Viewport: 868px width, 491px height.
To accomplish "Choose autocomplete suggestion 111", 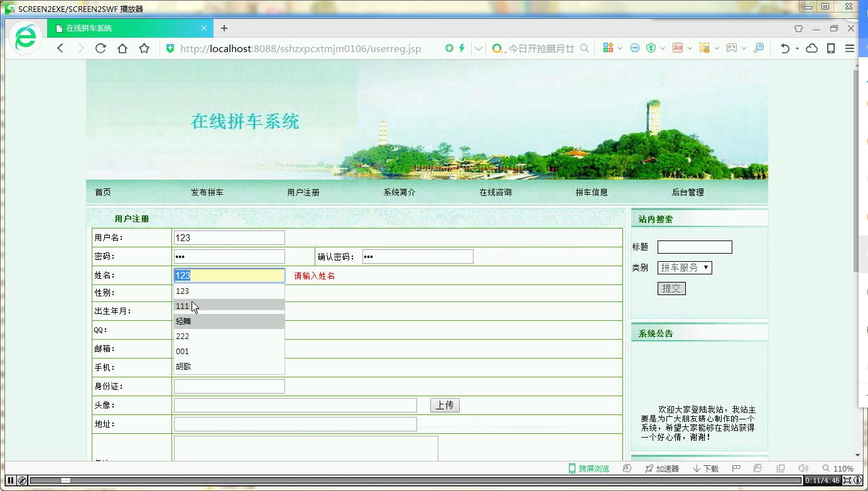I will [229, 306].
